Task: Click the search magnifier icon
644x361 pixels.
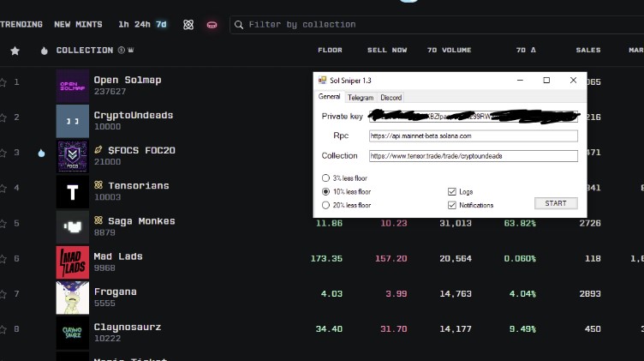Action: click(239, 25)
